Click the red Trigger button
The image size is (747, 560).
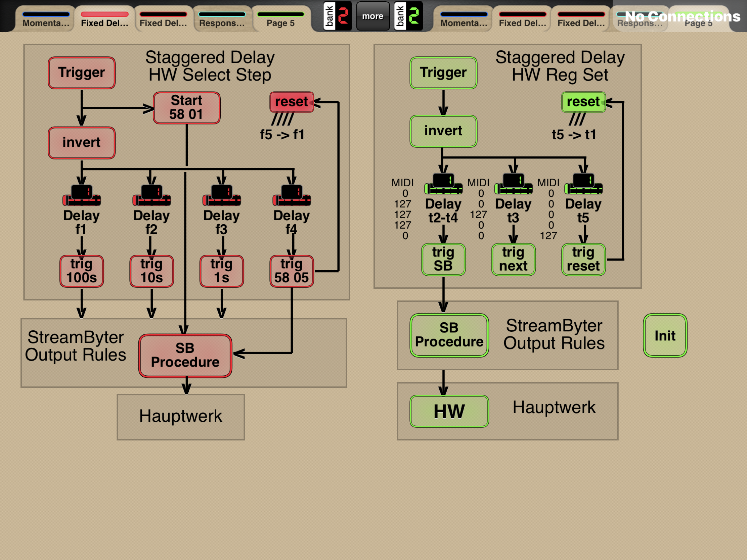pyautogui.click(x=81, y=73)
